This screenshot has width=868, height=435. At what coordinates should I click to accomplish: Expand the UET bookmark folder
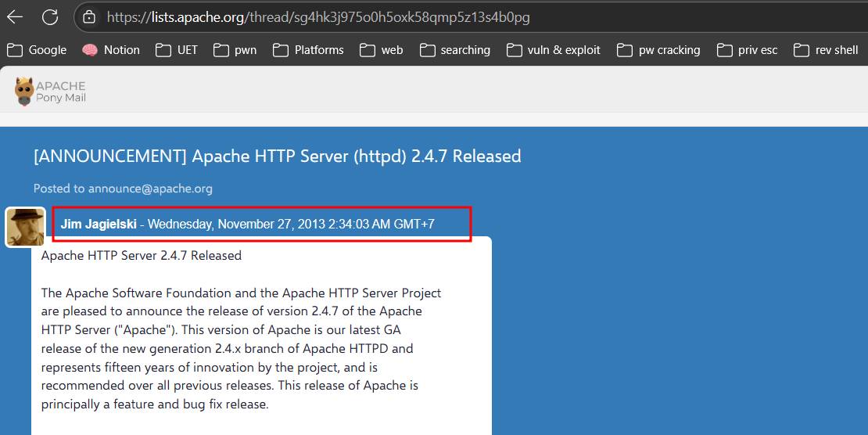coord(177,50)
